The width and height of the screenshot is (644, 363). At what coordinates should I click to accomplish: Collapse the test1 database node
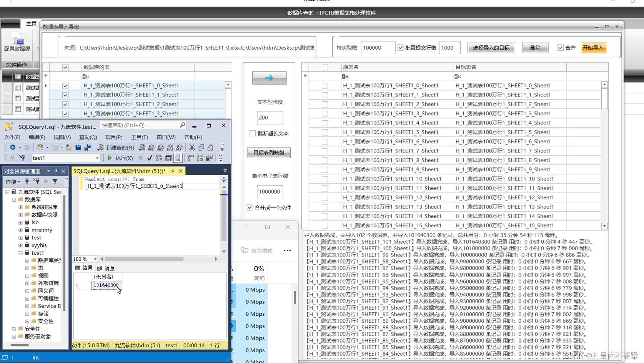tap(20, 253)
